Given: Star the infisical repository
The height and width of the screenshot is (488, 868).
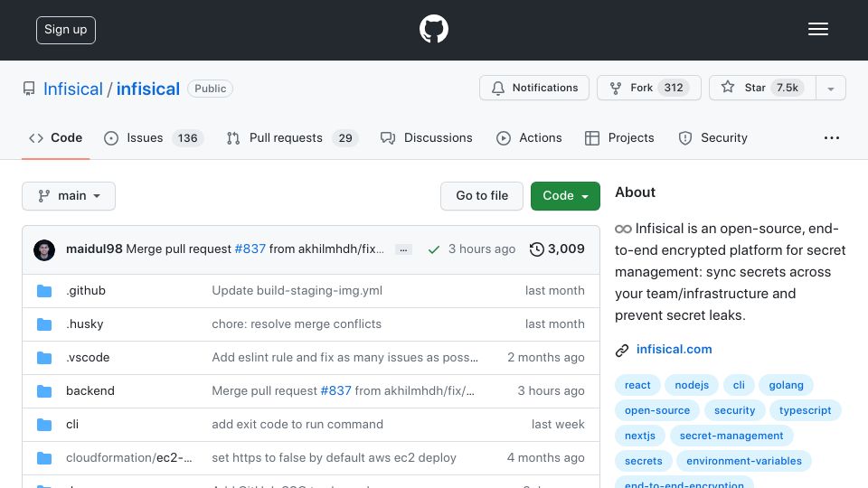Looking at the screenshot, I should 762,88.
